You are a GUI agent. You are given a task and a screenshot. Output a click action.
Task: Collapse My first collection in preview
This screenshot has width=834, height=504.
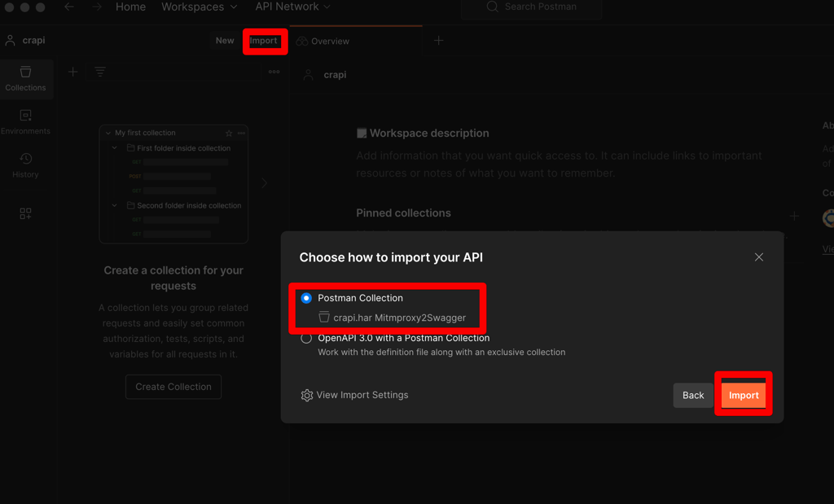point(108,133)
